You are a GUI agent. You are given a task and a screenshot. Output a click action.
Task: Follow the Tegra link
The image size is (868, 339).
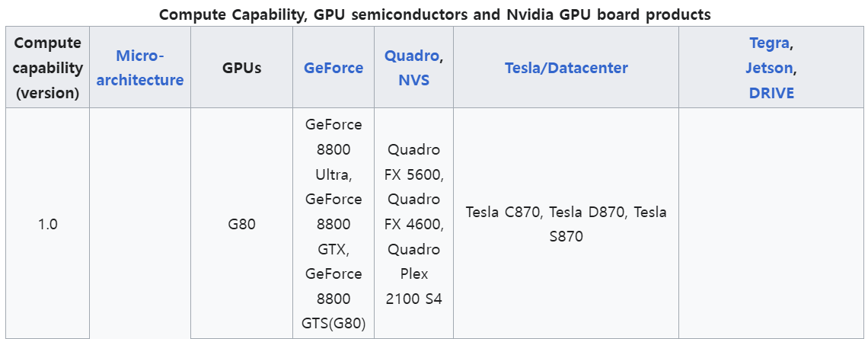770,43
